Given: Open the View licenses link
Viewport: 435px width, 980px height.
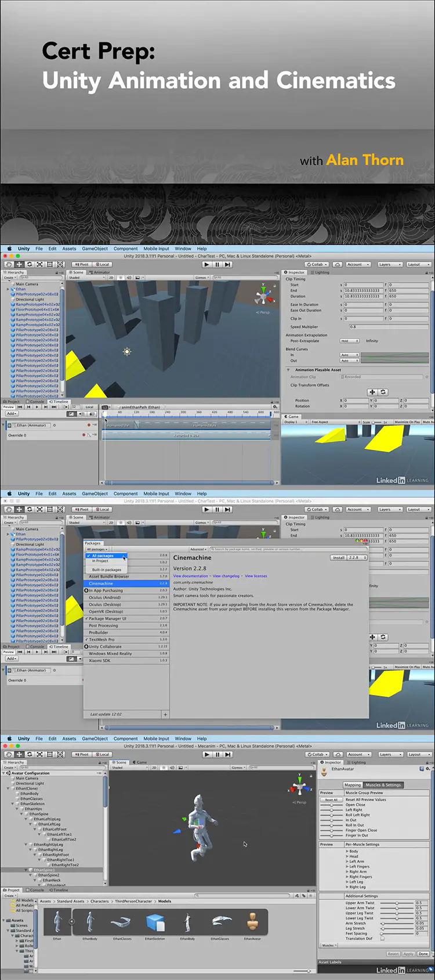Looking at the screenshot, I should click(x=256, y=576).
